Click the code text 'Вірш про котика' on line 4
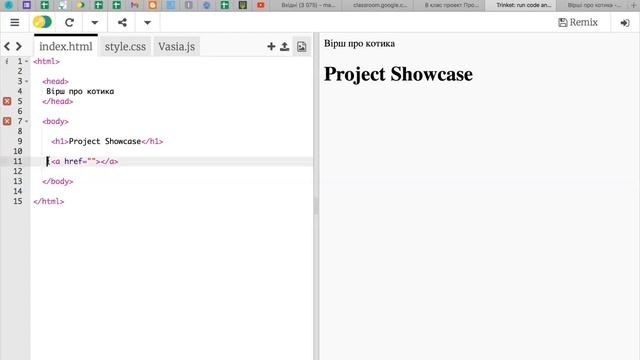This screenshot has width=640, height=360. coord(80,91)
